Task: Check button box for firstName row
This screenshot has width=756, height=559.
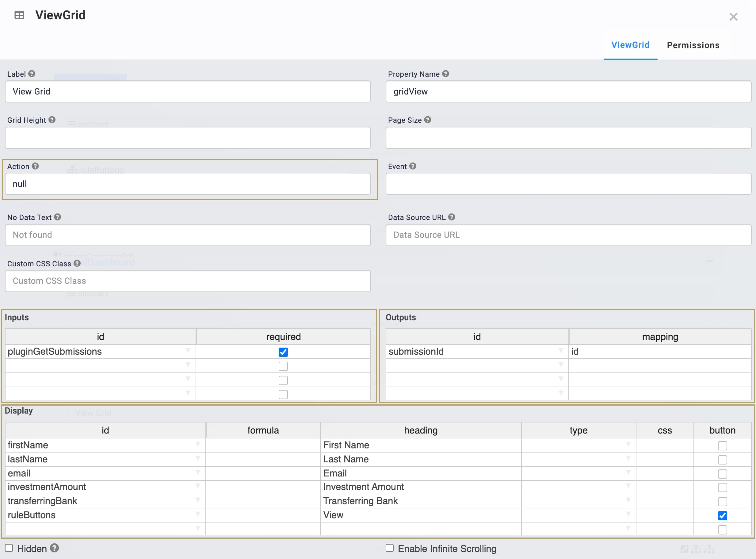Action: click(x=722, y=446)
